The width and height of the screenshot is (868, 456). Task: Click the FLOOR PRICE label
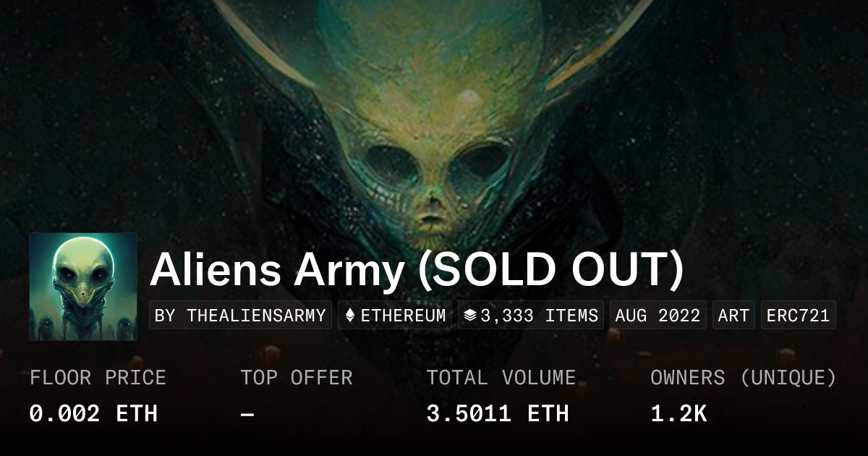point(98,378)
